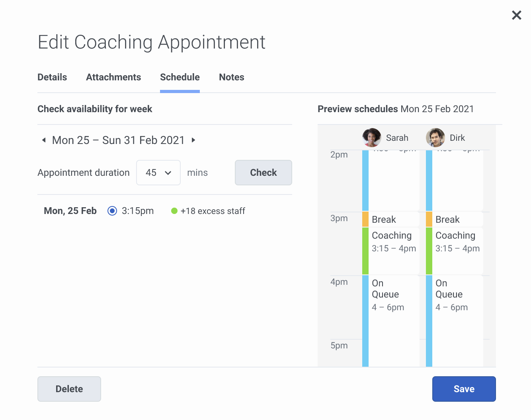The width and height of the screenshot is (531, 420).
Task: Open the appointment duration dropdown
Action: (x=158, y=173)
